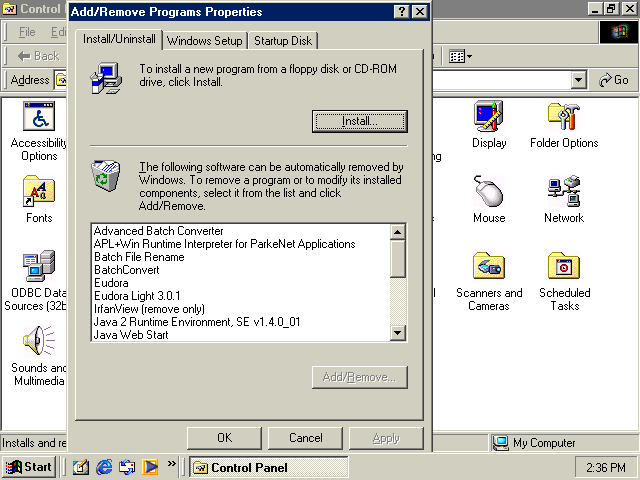This screenshot has height=480, width=640.
Task: Click the Control Panel window title icon
Action: pos(9,9)
